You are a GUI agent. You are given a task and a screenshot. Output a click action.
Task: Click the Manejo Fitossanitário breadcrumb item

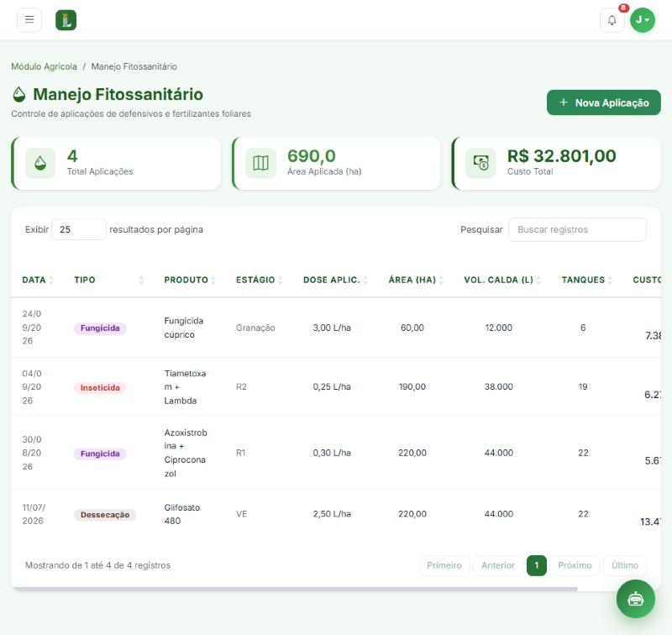point(134,66)
